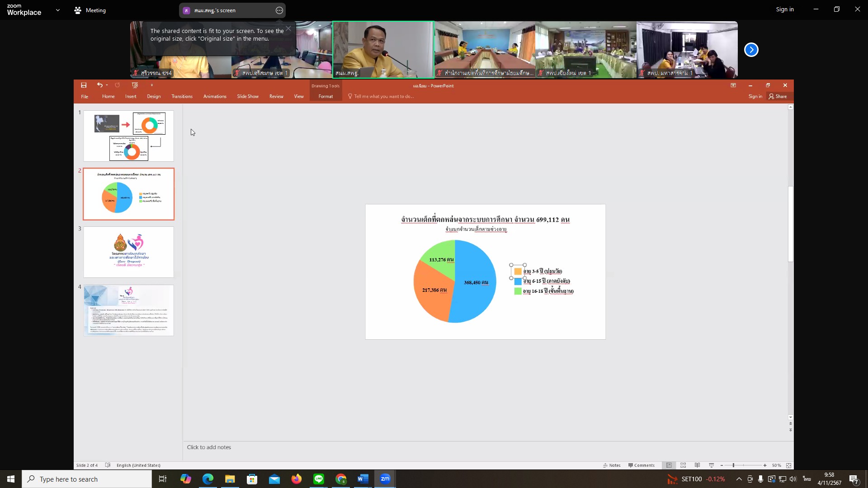The width and height of the screenshot is (868, 488).
Task: Click to add notes area
Action: pos(487,447)
